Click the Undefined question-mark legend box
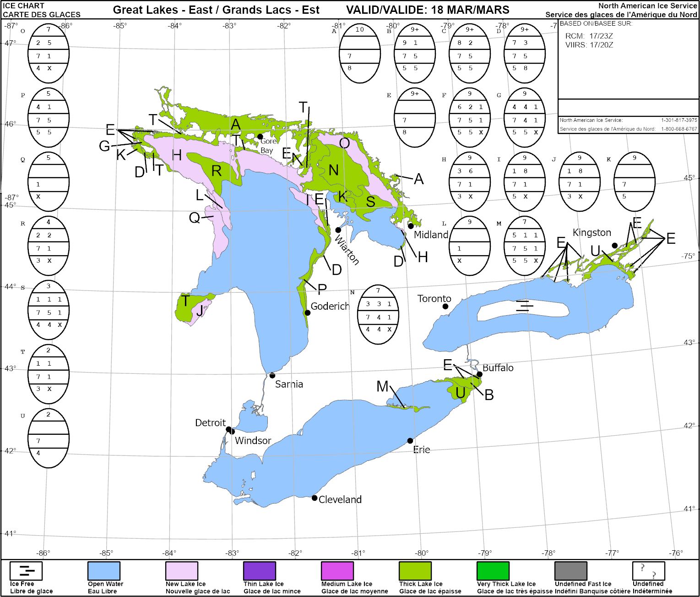 tap(648, 571)
